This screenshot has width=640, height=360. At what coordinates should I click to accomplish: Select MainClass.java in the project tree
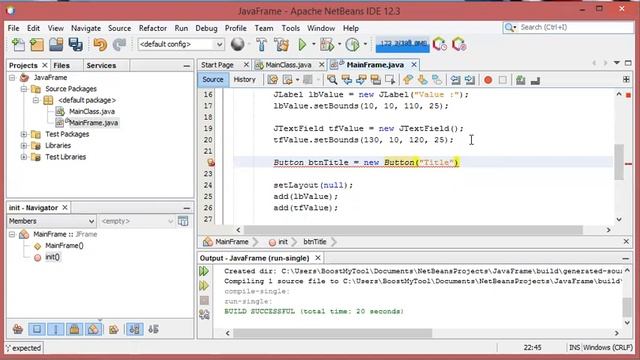point(91,111)
